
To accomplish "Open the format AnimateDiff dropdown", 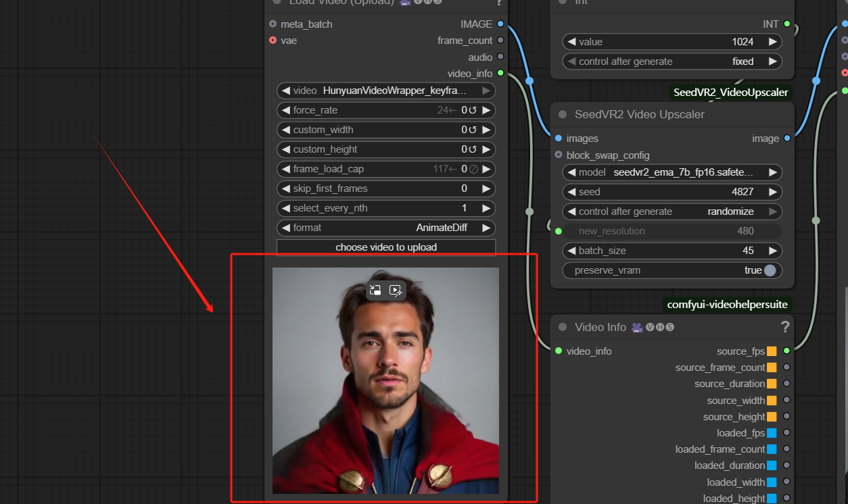I will [386, 228].
